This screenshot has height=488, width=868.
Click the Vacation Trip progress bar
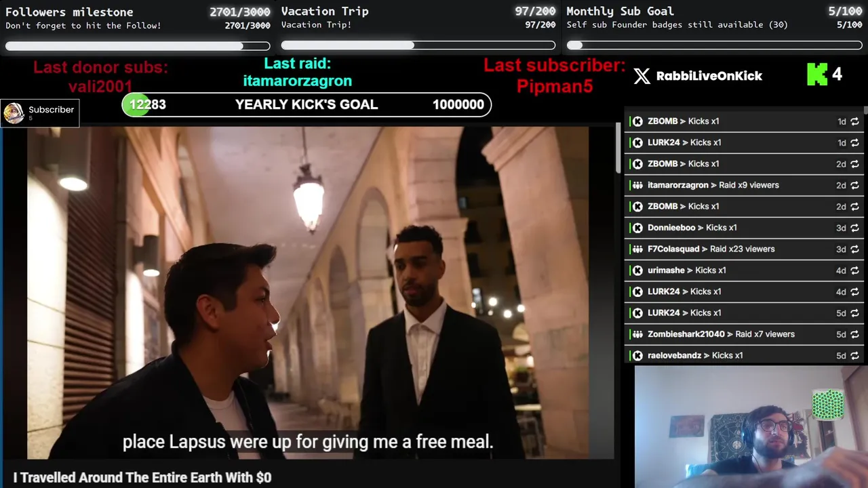coord(418,45)
